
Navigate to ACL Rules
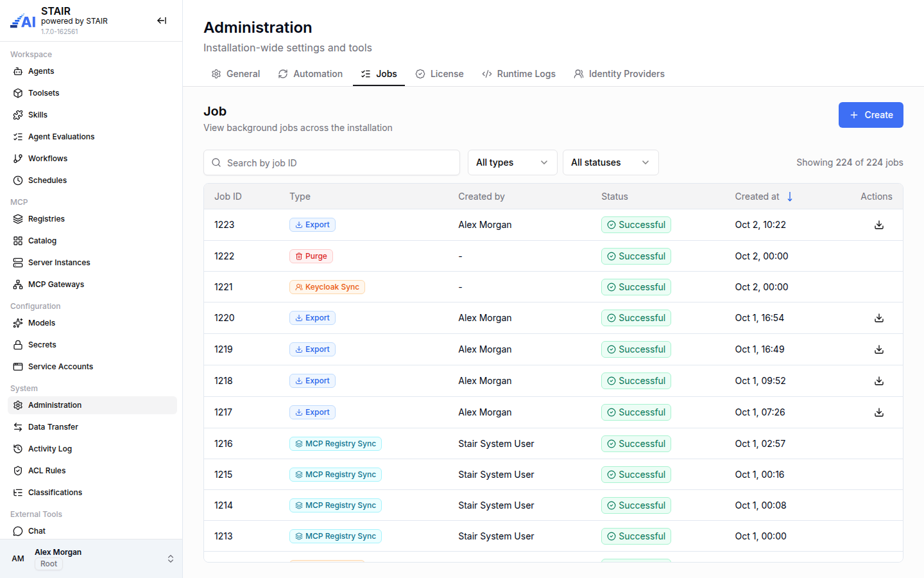click(92, 471)
